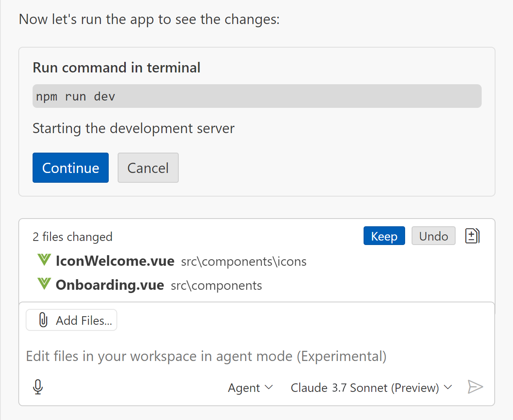The image size is (513, 420).
Task: Click the Add Files... button
Action: click(x=72, y=320)
